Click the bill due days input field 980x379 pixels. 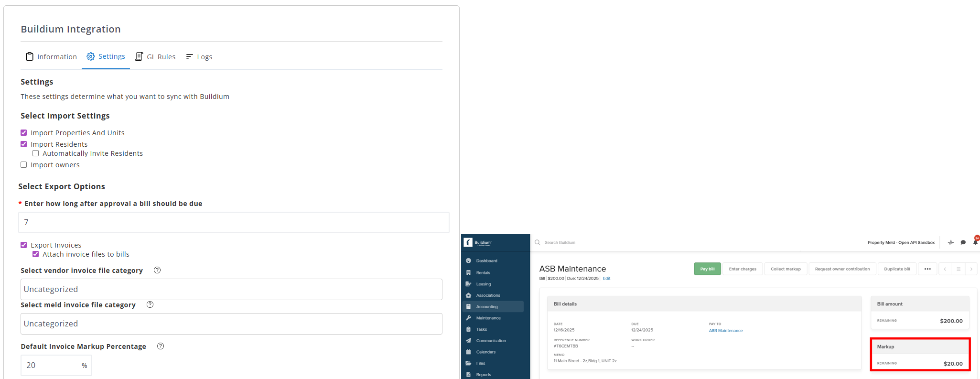(x=234, y=222)
